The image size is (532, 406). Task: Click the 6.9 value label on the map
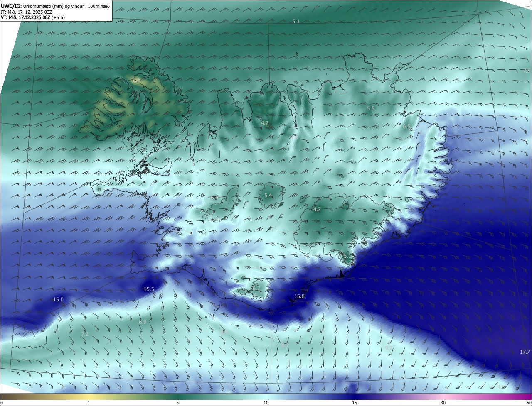coord(143,322)
